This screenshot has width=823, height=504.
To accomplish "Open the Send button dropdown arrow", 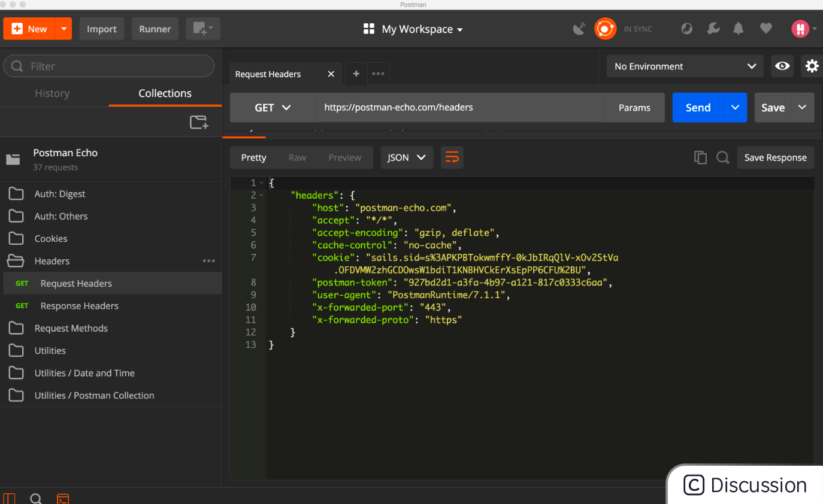I will [736, 108].
